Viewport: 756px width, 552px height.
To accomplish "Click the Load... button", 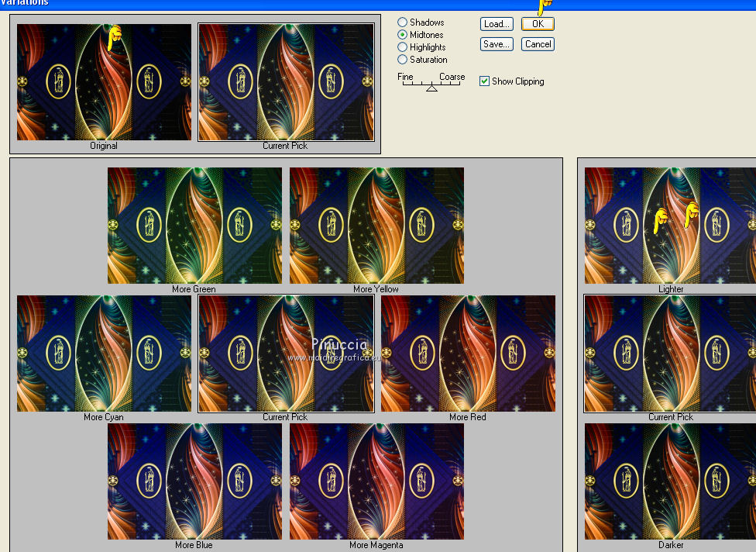I will tap(497, 24).
